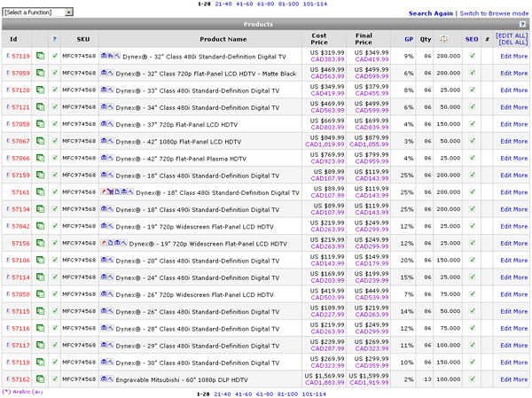Toggle the enabled checkmark for product 57134
This screenshot has height=398, width=532.
pos(55,208)
